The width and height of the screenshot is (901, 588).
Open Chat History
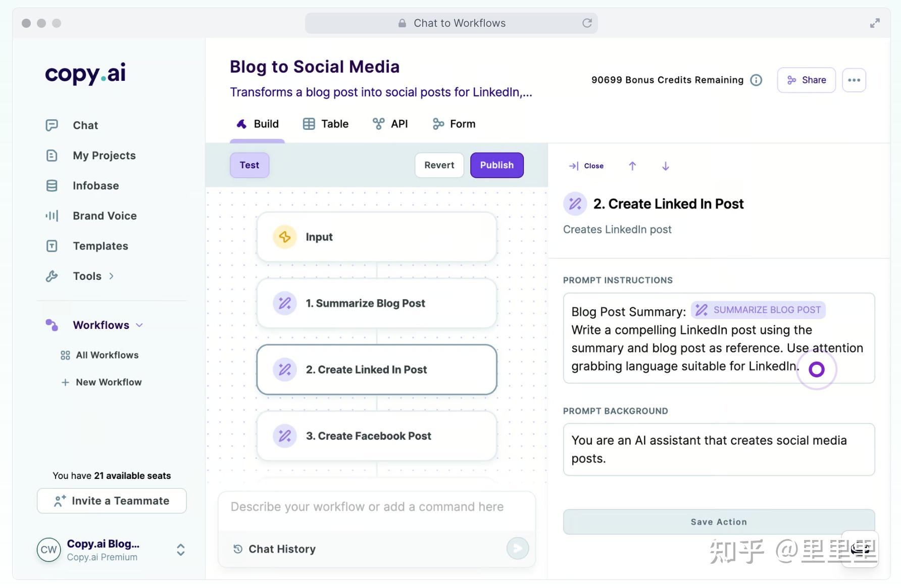tap(275, 549)
